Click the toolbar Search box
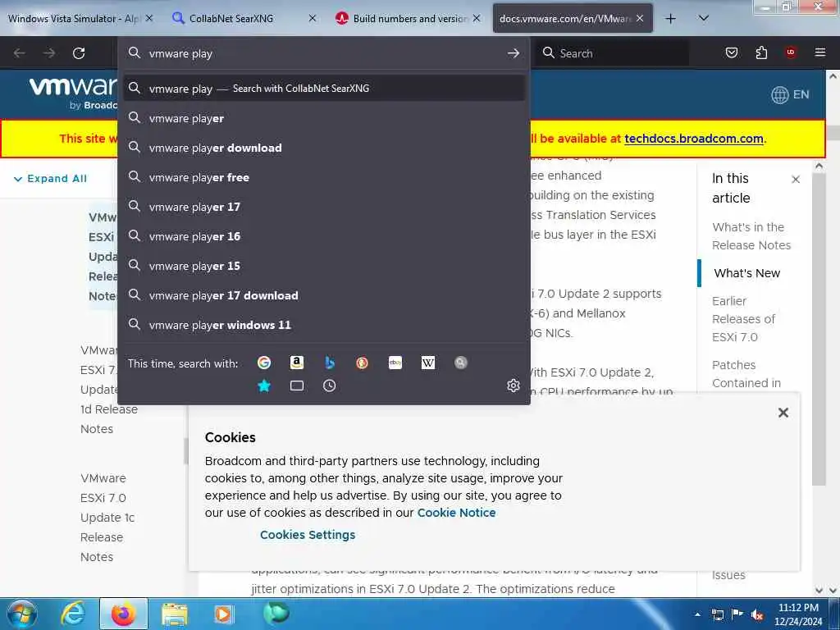Image resolution: width=840 pixels, height=630 pixels. 614,53
